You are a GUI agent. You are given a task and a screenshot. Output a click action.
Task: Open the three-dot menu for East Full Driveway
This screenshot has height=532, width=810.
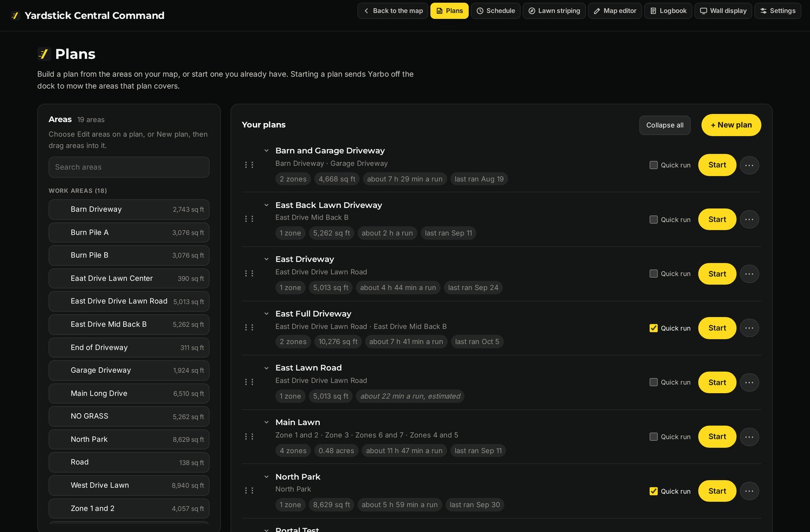(x=750, y=328)
